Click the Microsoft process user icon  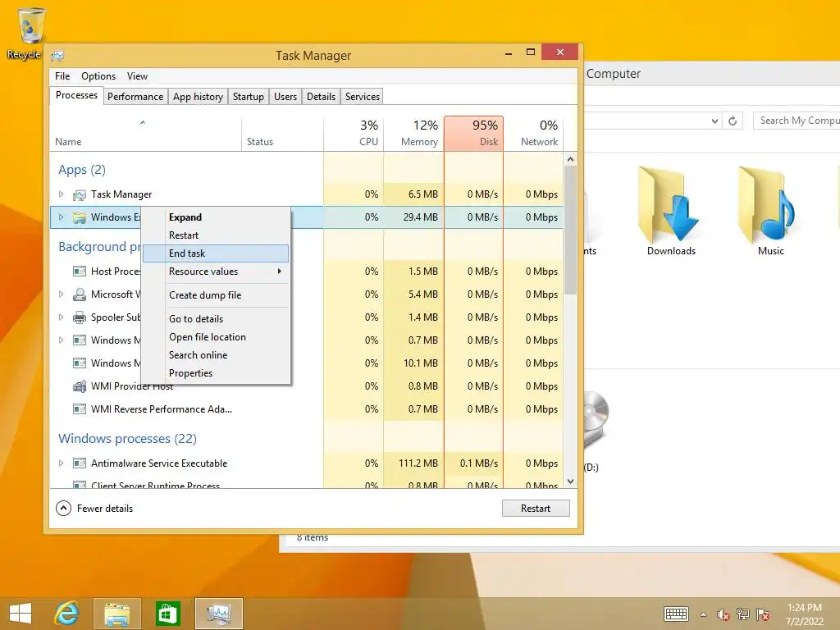[x=80, y=294]
